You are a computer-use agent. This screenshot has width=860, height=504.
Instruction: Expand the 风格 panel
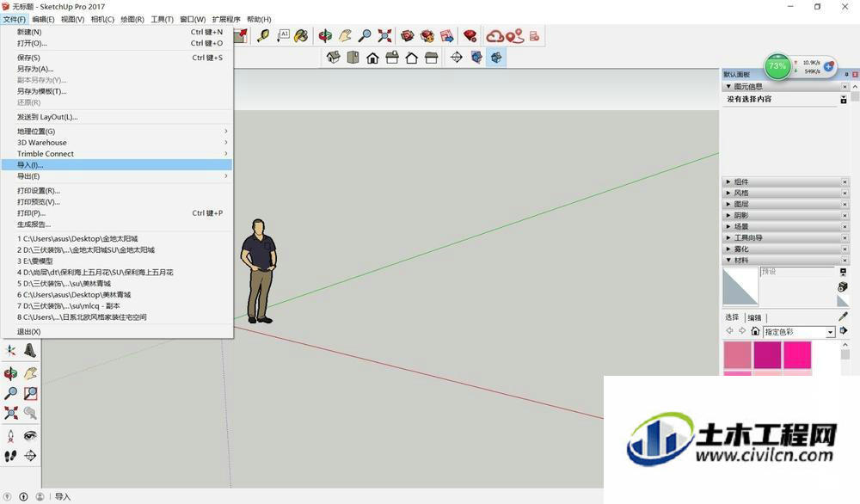[784, 193]
